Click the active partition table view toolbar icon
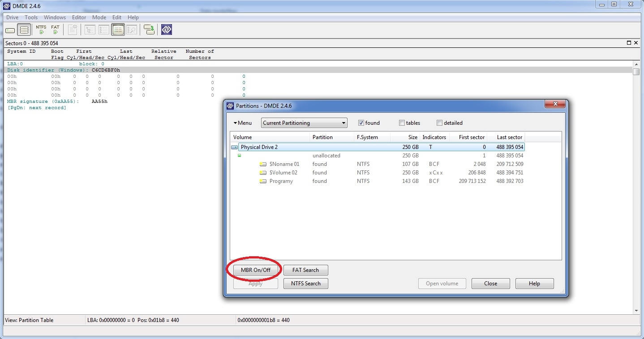 [118, 30]
